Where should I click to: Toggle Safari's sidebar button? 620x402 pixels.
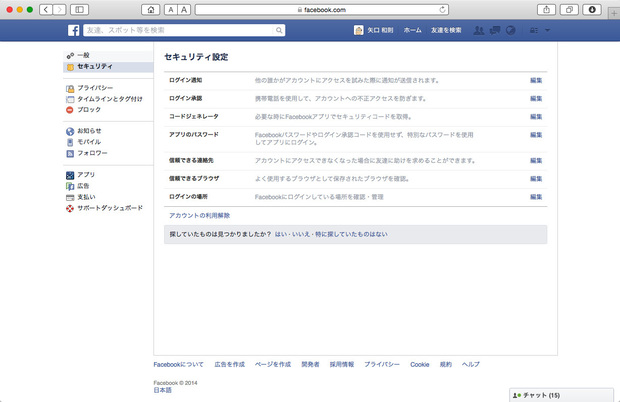click(79, 9)
